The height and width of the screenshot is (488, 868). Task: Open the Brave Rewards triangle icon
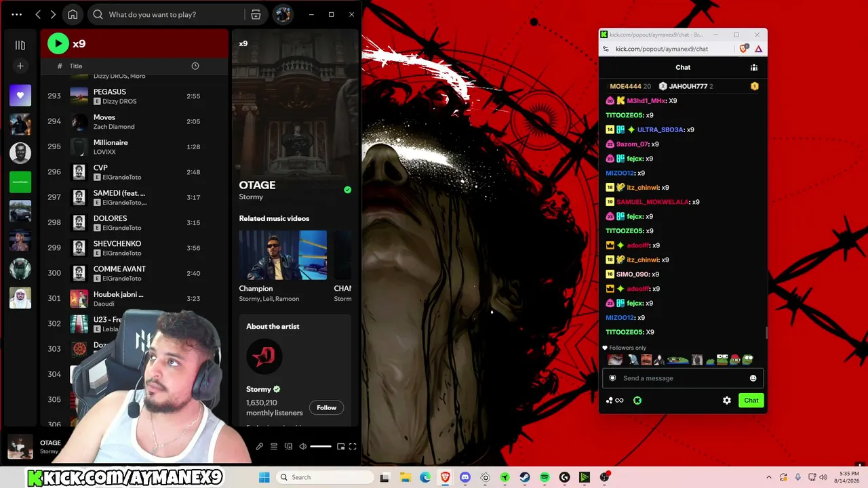(758, 49)
